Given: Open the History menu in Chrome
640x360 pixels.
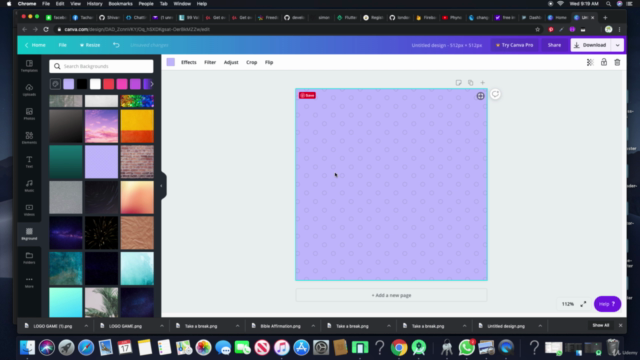Looking at the screenshot, I should [94, 4].
